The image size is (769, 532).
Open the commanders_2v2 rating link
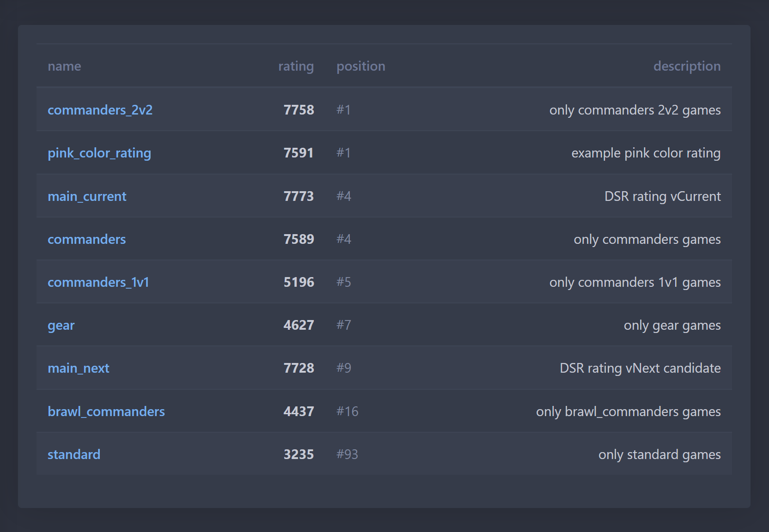tap(100, 110)
